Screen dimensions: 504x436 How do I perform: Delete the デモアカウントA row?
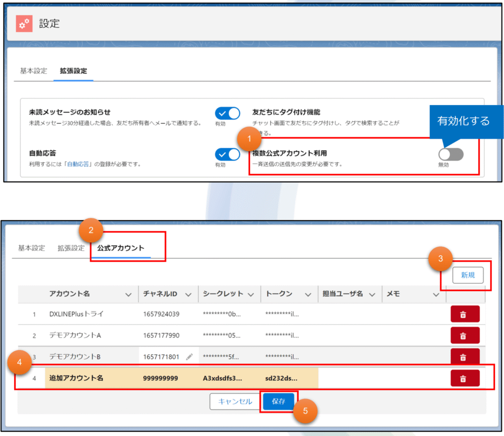click(x=465, y=335)
